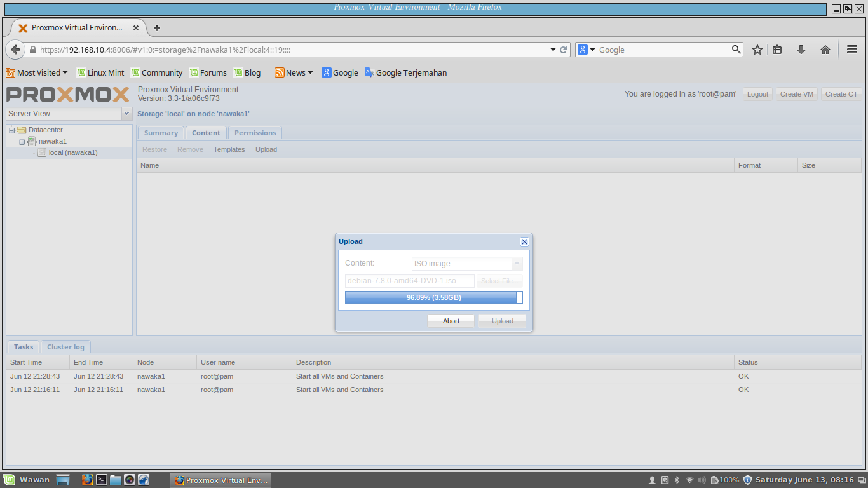Open the Linux Mint bookmark
The image size is (868, 488).
pos(100,72)
